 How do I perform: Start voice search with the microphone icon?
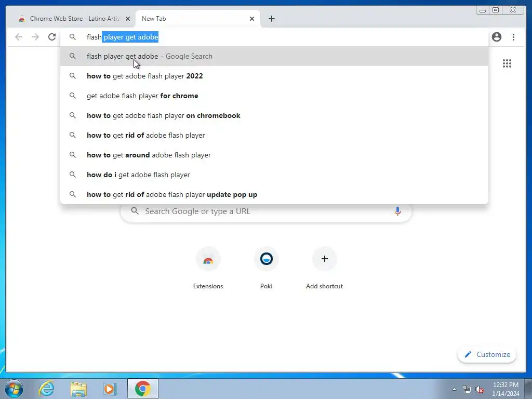click(397, 211)
